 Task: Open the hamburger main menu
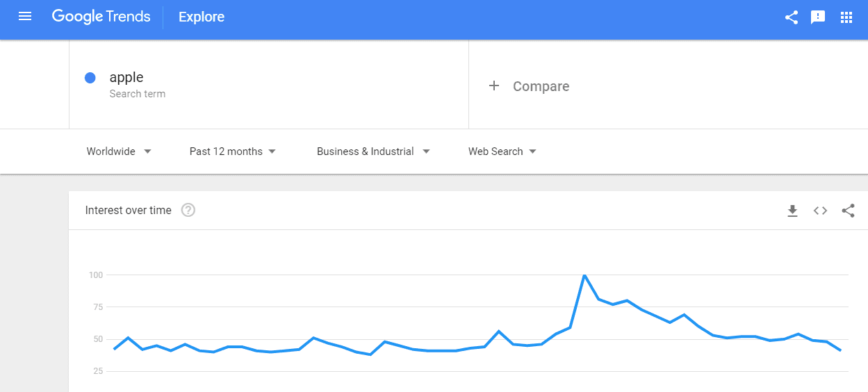point(25,17)
